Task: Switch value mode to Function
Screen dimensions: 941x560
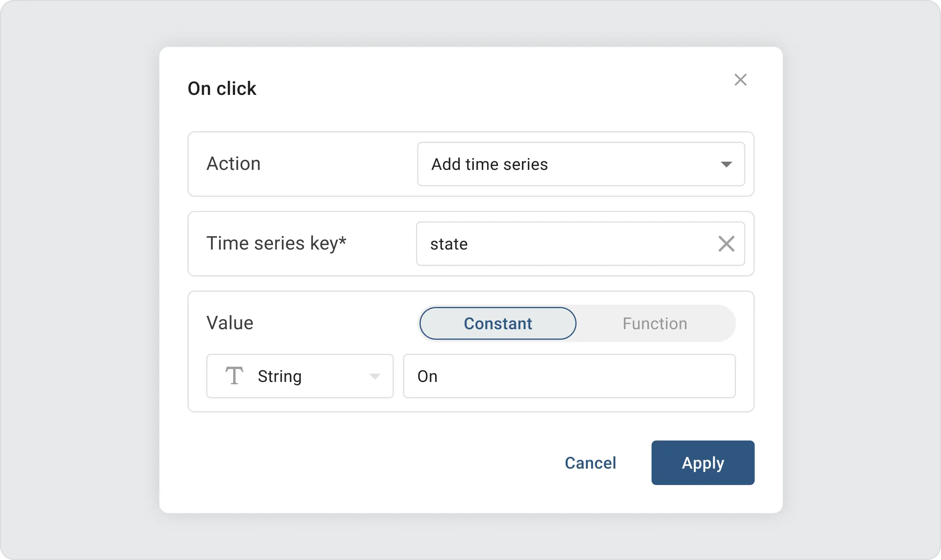Action: (x=655, y=323)
